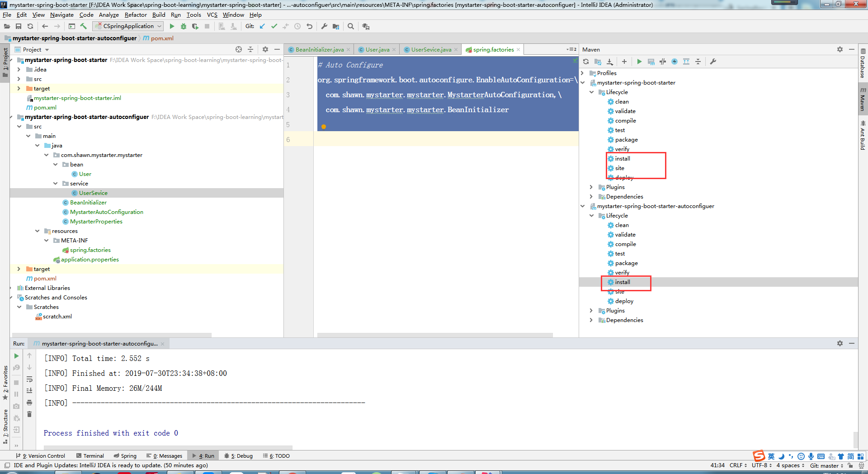
Task: Collapse bean package in Project tree
Action: point(55,165)
